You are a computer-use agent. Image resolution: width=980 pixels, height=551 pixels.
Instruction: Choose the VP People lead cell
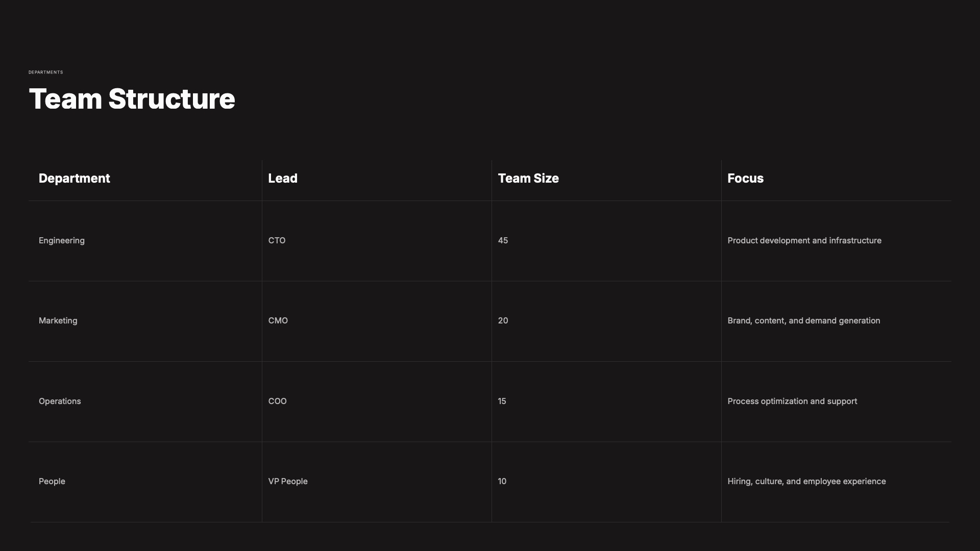tap(288, 482)
